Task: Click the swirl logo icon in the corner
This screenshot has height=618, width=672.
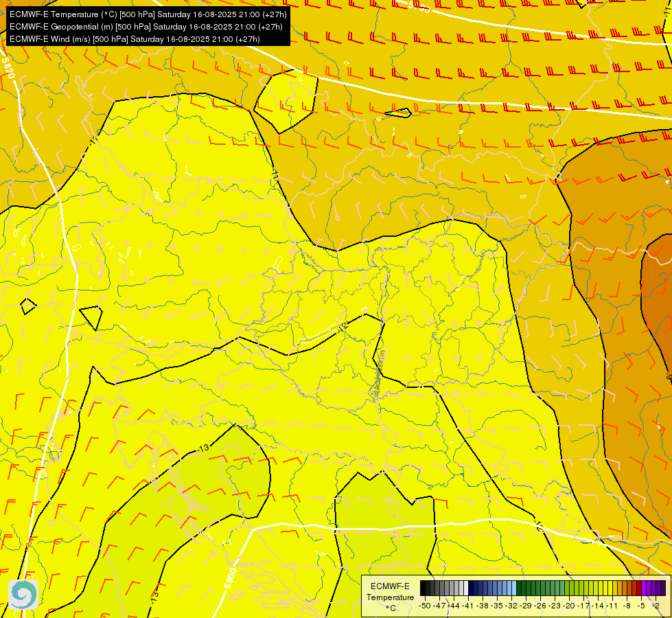Action: coord(23,595)
